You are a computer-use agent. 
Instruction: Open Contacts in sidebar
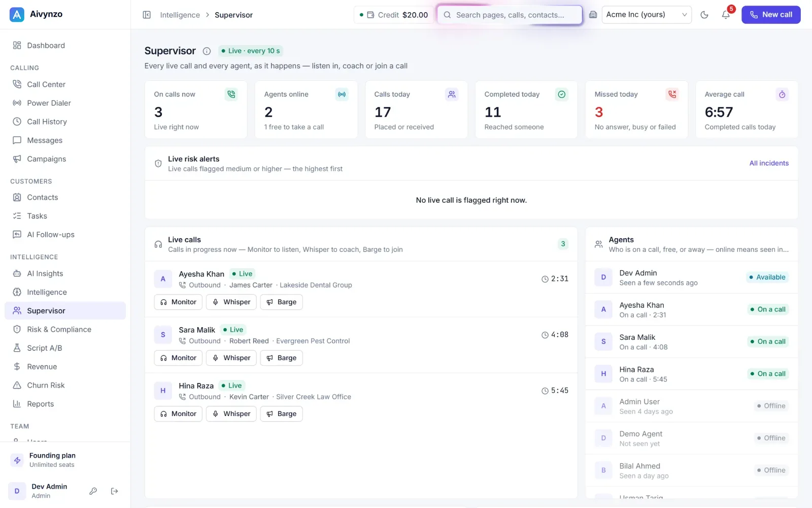[x=65, y=197]
